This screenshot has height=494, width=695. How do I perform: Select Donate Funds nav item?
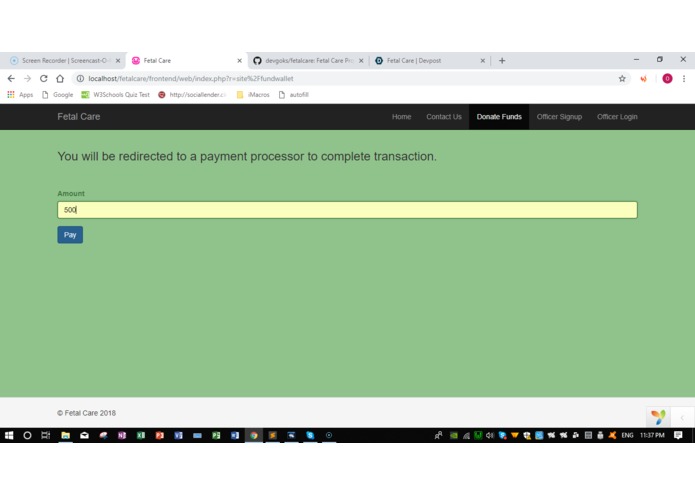[x=499, y=117]
